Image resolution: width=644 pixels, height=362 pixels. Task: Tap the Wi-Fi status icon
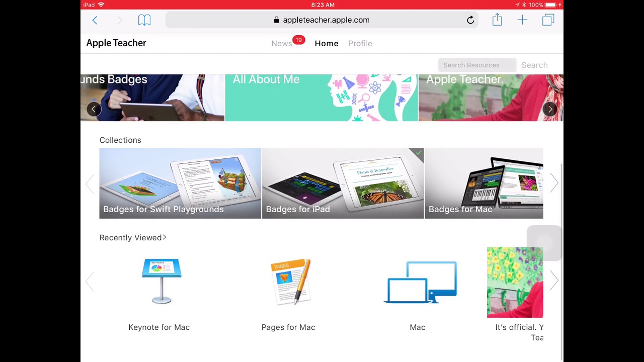pyautogui.click(x=101, y=5)
